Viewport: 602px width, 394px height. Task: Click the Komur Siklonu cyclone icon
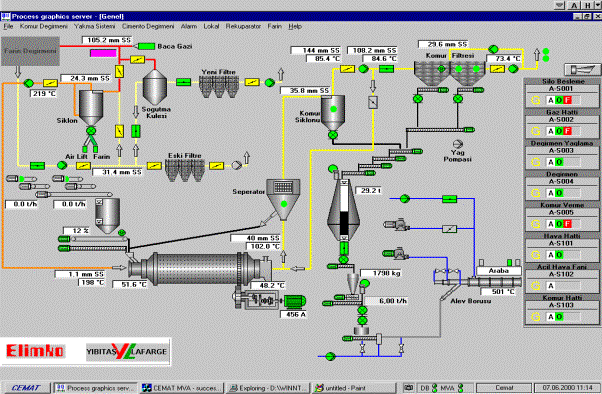tap(333, 113)
